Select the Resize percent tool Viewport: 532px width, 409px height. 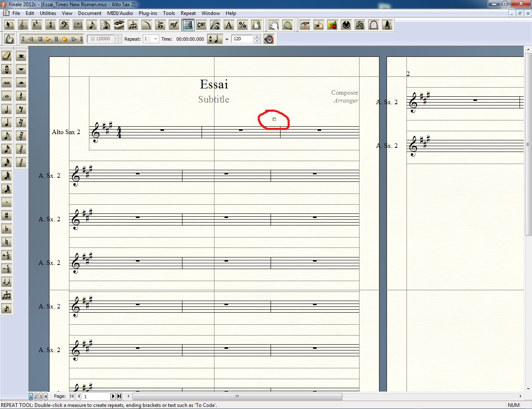coord(242,25)
